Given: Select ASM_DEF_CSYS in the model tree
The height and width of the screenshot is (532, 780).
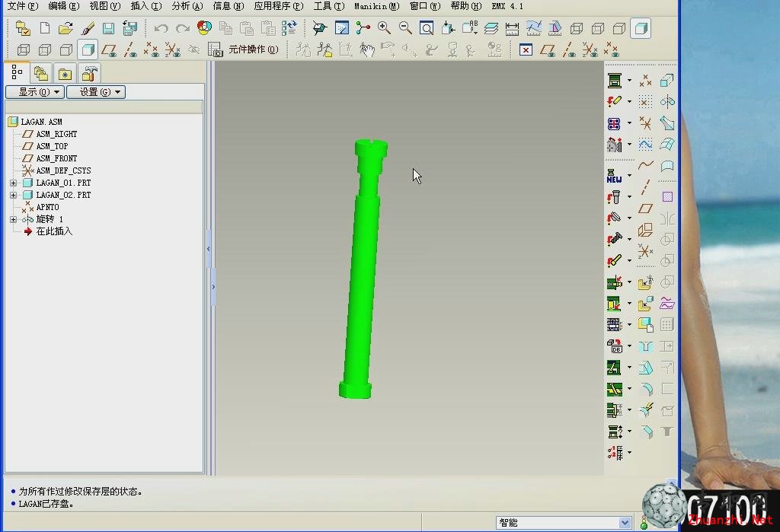Looking at the screenshot, I should pyautogui.click(x=63, y=170).
